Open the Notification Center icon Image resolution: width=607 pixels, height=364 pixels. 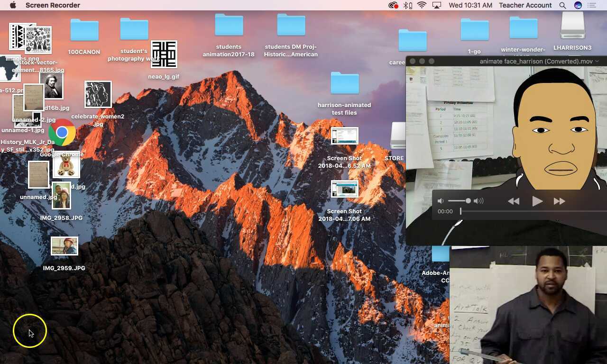tap(592, 5)
